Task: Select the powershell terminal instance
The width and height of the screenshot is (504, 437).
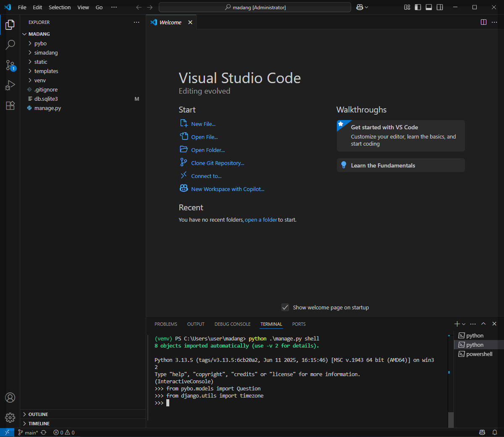Action: pos(479,354)
